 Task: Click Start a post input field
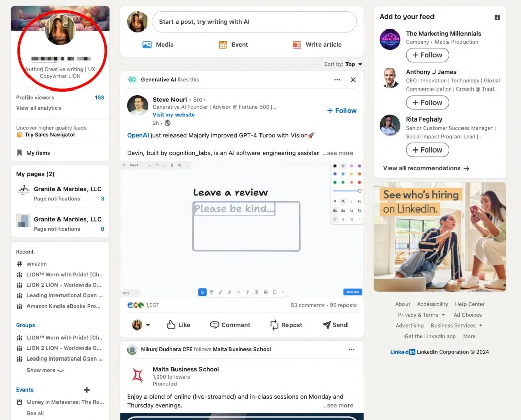pyautogui.click(x=254, y=22)
